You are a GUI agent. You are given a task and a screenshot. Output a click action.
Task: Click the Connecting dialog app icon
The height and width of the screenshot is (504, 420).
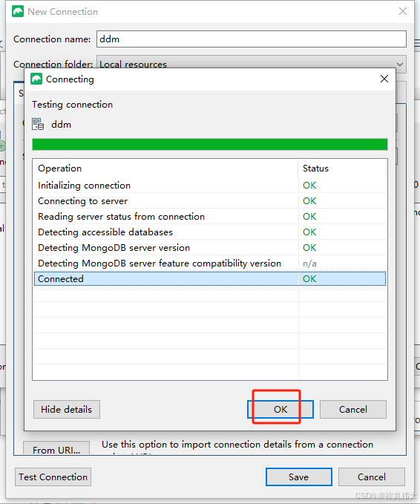[x=36, y=79]
